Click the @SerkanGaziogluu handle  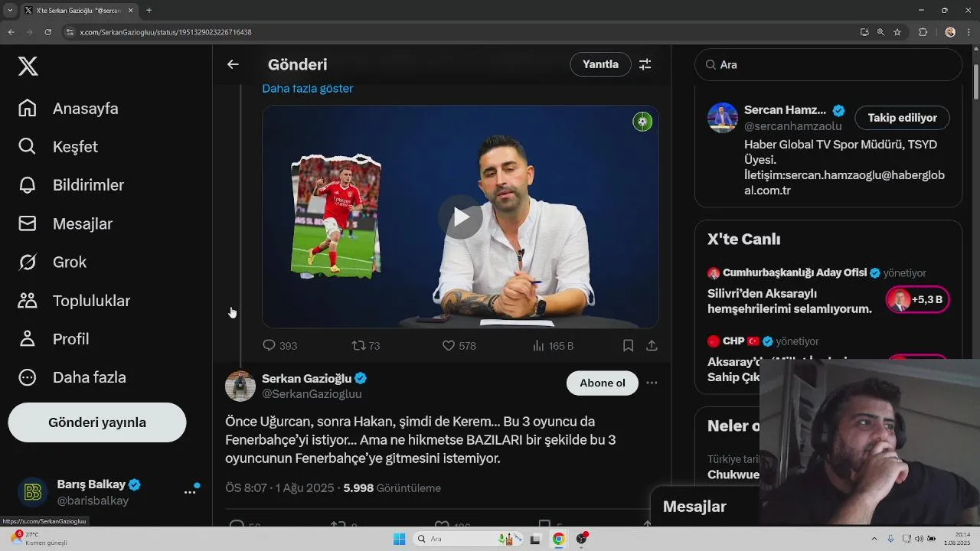[312, 394]
